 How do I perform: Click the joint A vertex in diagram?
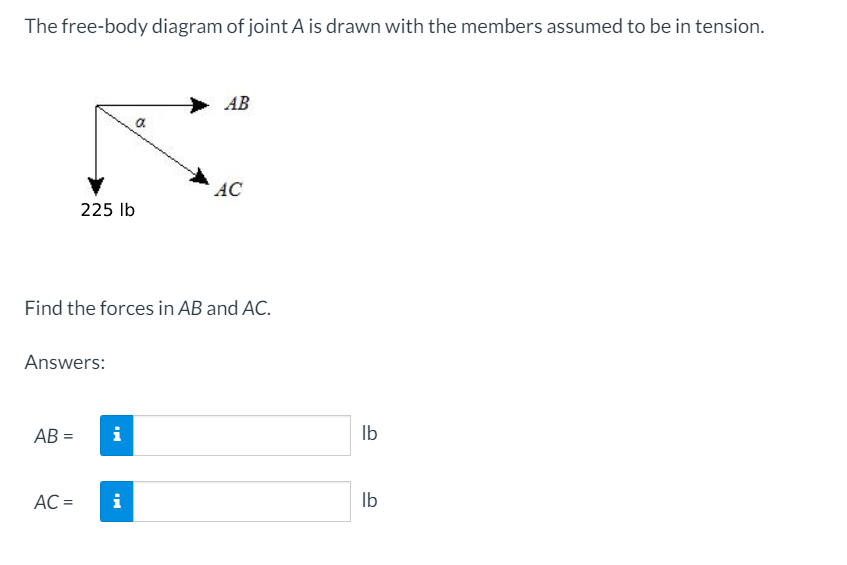tap(96, 106)
